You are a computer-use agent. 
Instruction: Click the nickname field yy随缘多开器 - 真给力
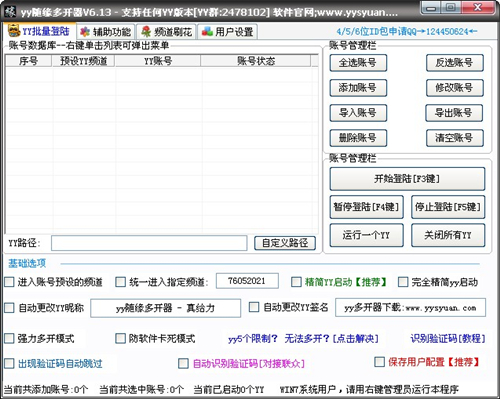pyautogui.click(x=165, y=308)
